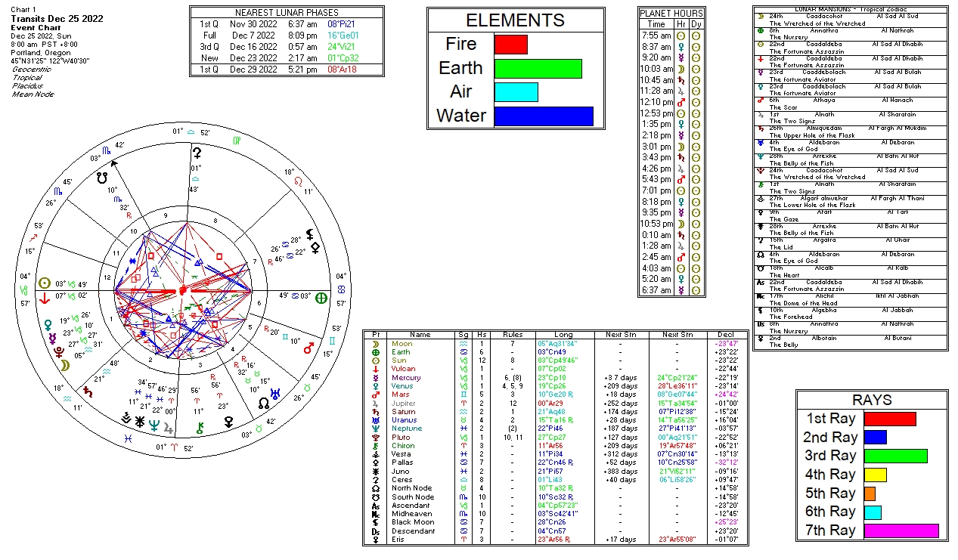Select the Decl column header in the planet table
958x560 pixels.
click(x=726, y=334)
